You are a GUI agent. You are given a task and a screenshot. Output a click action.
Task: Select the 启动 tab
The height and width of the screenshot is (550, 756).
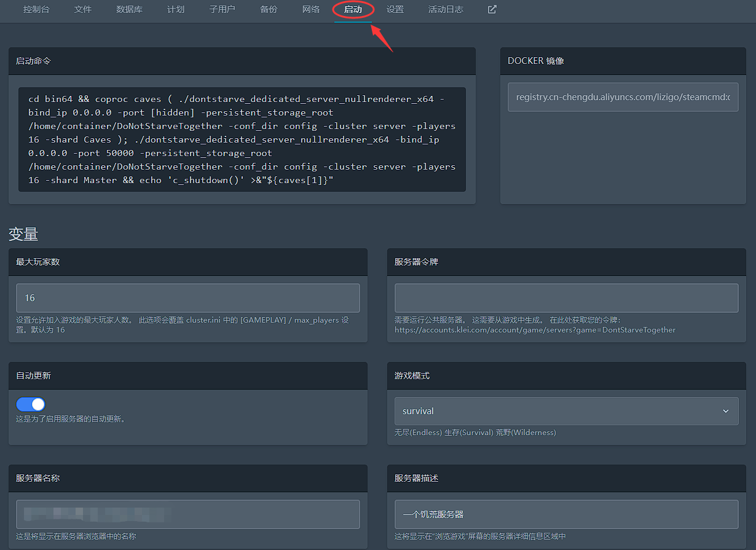point(353,10)
